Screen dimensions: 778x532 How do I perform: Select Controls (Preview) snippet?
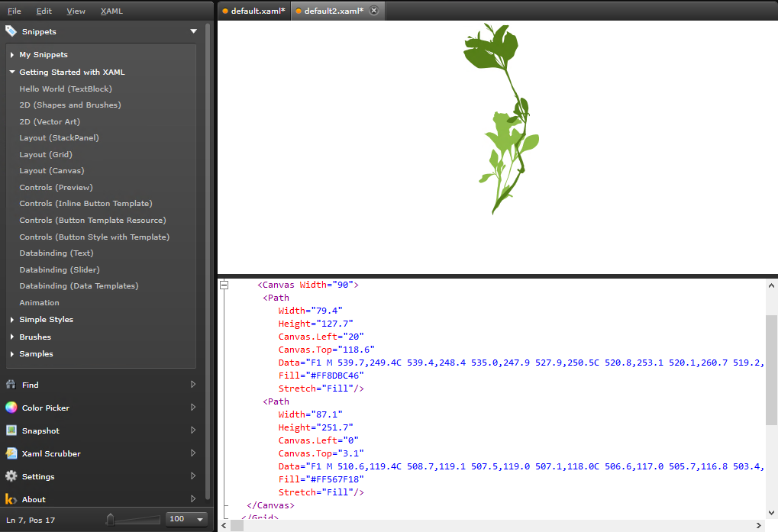(x=56, y=188)
